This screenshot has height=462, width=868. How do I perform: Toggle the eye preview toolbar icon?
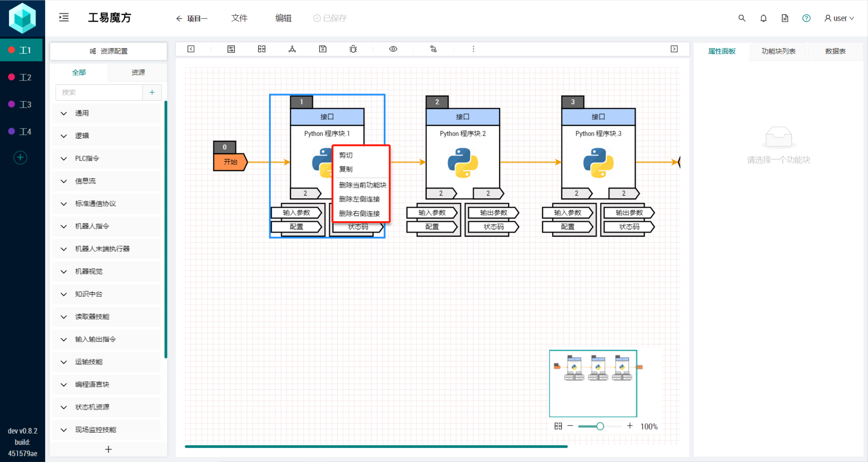pos(393,49)
